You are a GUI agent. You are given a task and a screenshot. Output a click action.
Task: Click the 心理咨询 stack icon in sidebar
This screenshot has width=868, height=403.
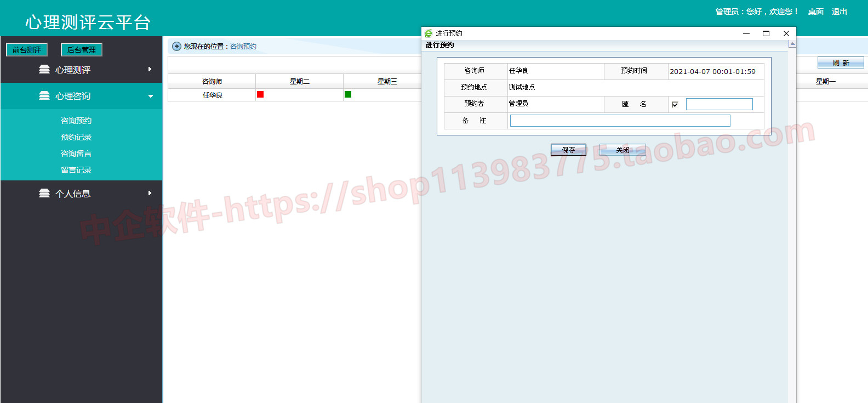coord(44,95)
